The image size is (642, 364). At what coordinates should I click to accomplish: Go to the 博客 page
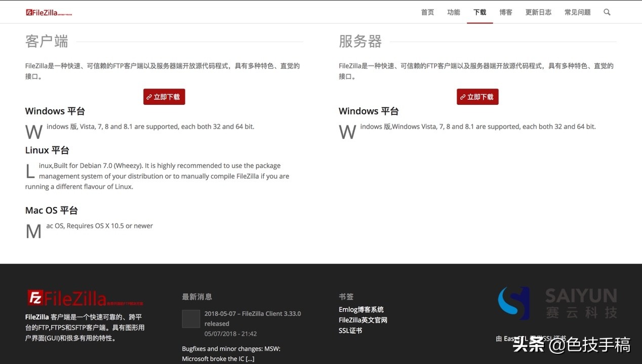(505, 12)
